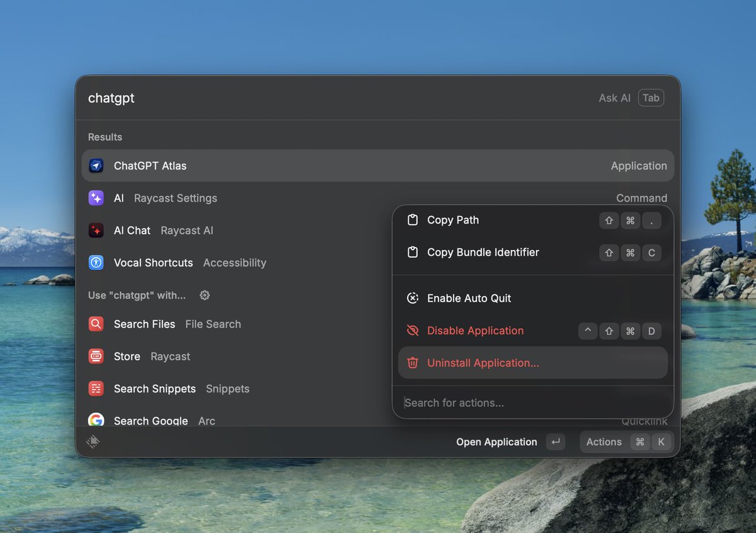Click the Raycast logo in bottom bar
This screenshot has height=533, width=756.
pyautogui.click(x=93, y=442)
